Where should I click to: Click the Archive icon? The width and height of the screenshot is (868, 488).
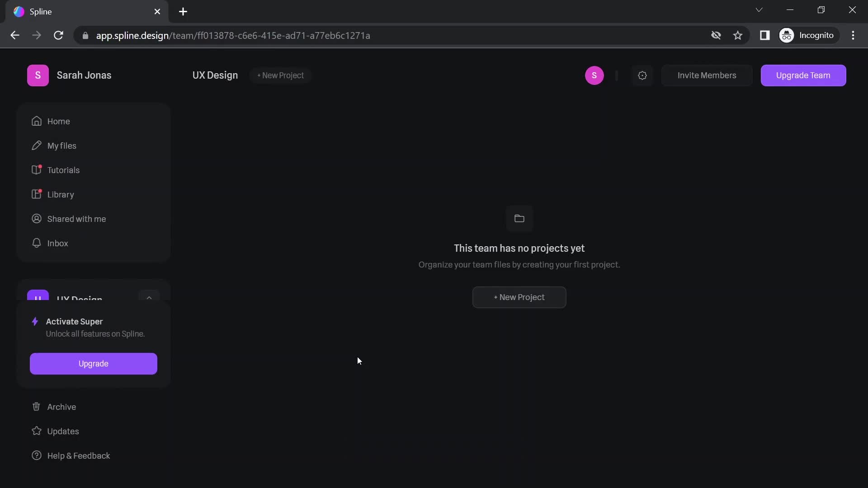(x=36, y=407)
